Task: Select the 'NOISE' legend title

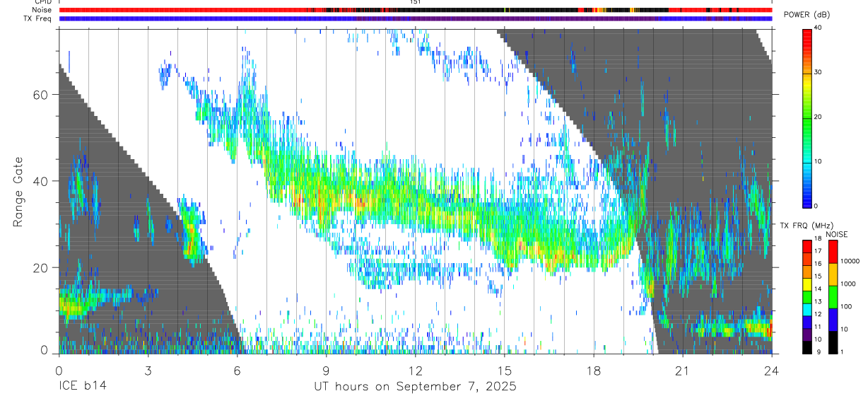Action: coord(837,234)
